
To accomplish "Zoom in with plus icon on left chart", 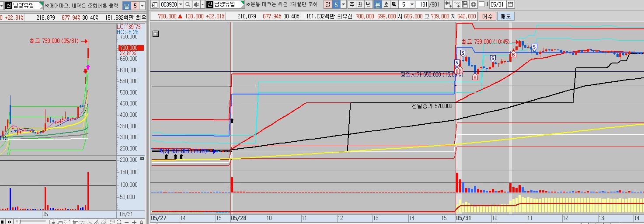I will coord(134,222).
